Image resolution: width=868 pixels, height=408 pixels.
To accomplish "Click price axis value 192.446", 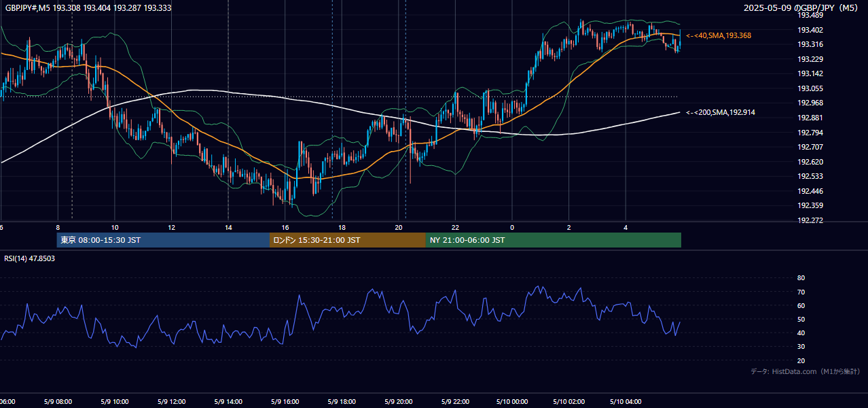I will (x=810, y=191).
